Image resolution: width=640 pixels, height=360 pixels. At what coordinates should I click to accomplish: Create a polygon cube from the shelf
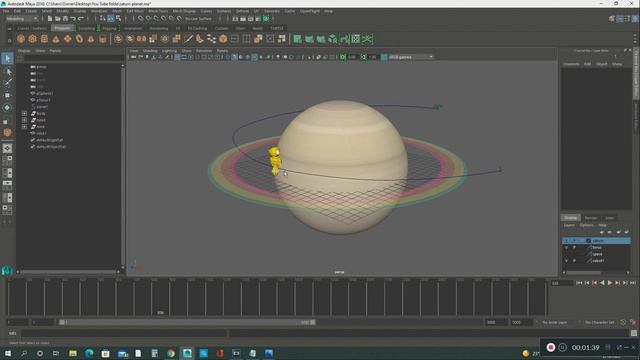32,39
